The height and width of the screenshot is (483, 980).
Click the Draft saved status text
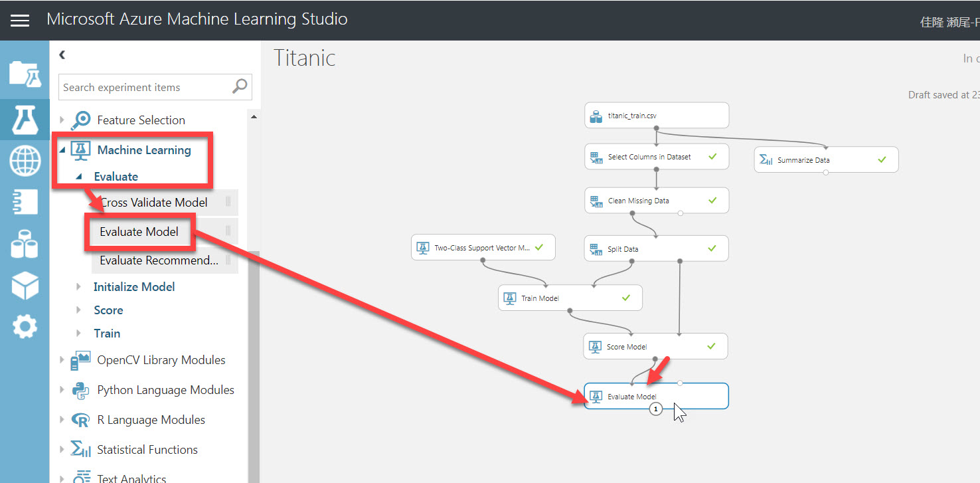coord(943,95)
